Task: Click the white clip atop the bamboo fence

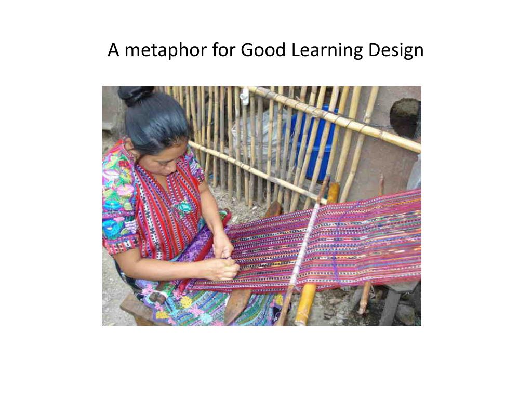Action: click(x=245, y=96)
